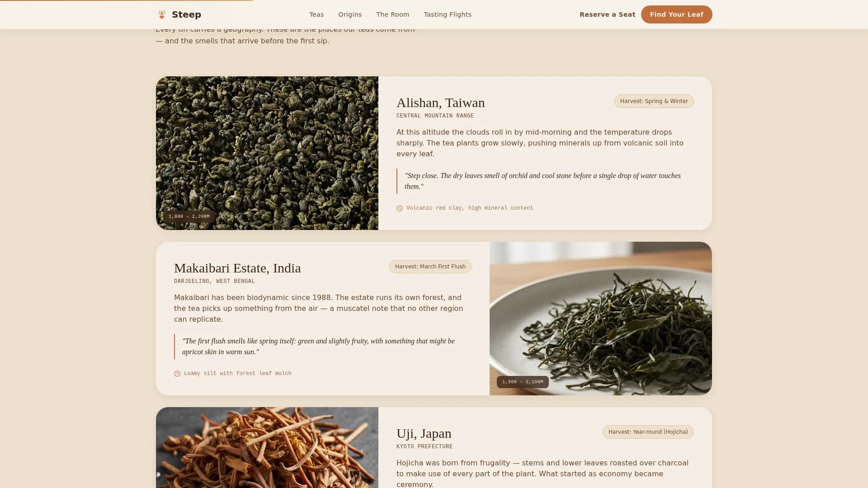Click the KYOTO PREFECTURE subtitle
The width and height of the screenshot is (868, 488).
pyautogui.click(x=425, y=446)
